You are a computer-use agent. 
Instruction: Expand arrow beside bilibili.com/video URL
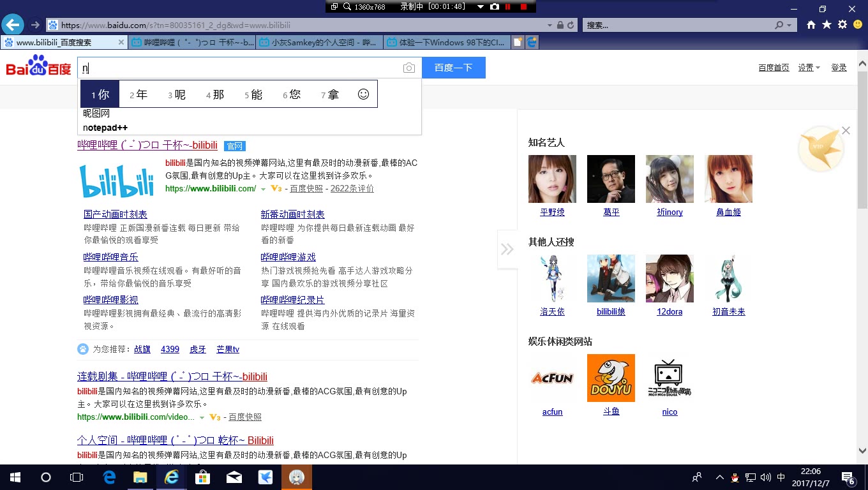tap(202, 417)
